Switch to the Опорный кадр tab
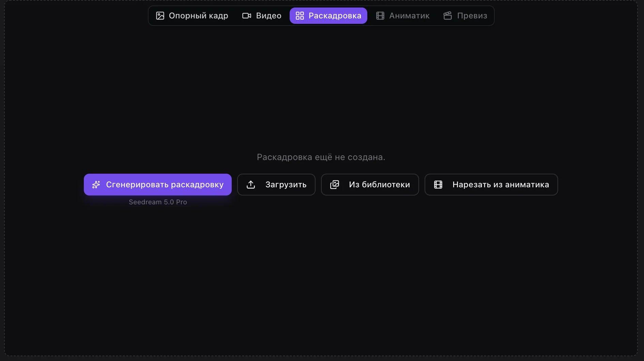Viewport: 644px width, 361px height. point(192,16)
